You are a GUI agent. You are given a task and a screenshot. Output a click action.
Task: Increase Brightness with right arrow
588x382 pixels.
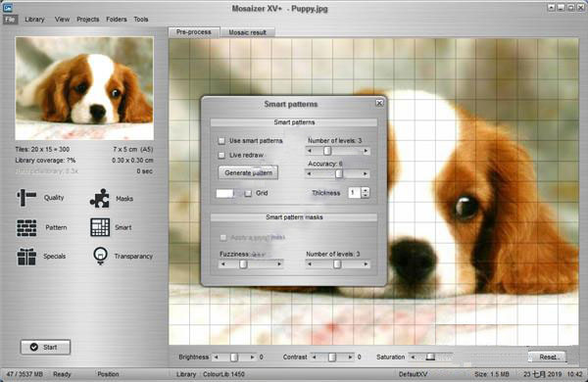click(253, 358)
